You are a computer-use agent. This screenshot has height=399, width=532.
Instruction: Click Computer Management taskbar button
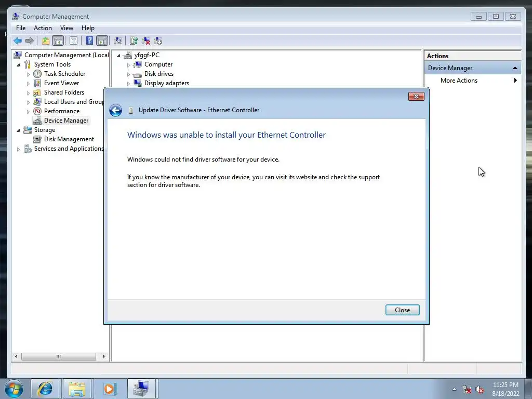(141, 389)
